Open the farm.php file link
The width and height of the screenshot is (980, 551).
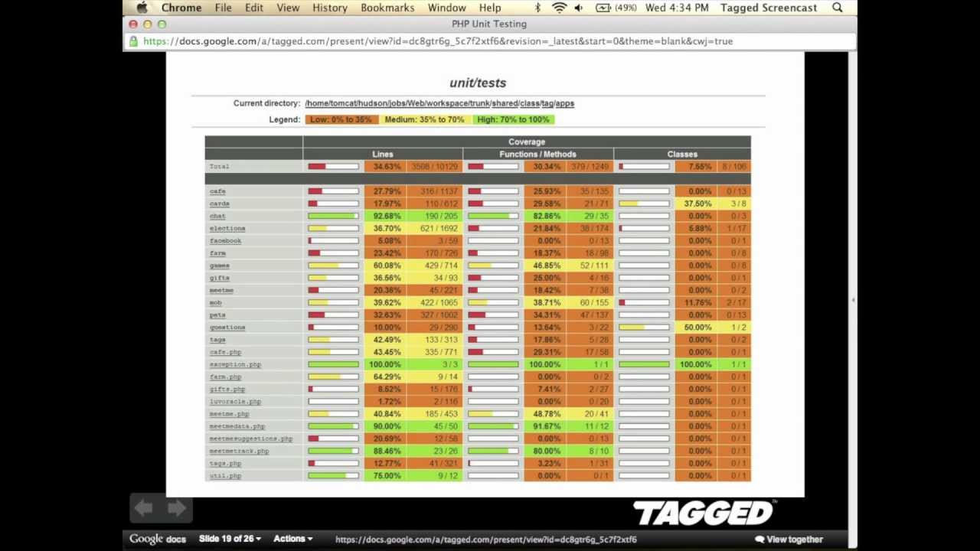pyautogui.click(x=225, y=377)
